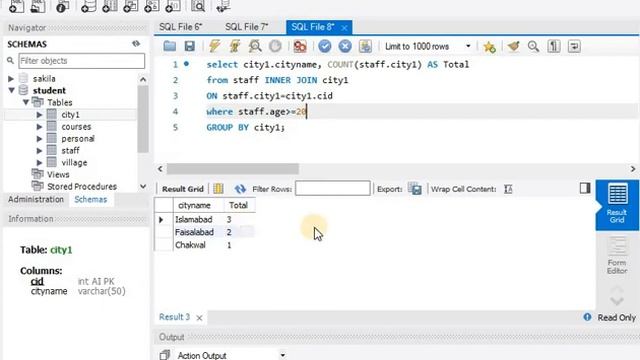This screenshot has height=360, width=640.
Task: Switch to the Administration tab
Action: click(36, 200)
